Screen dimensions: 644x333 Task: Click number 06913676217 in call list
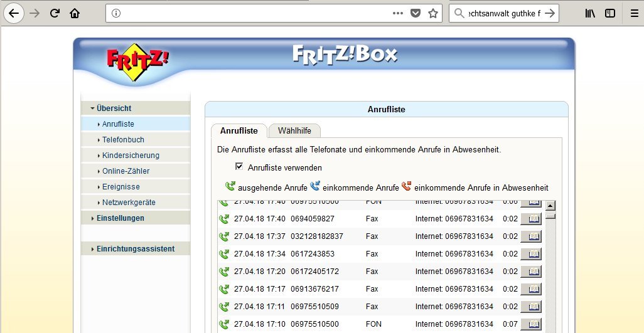pos(314,289)
